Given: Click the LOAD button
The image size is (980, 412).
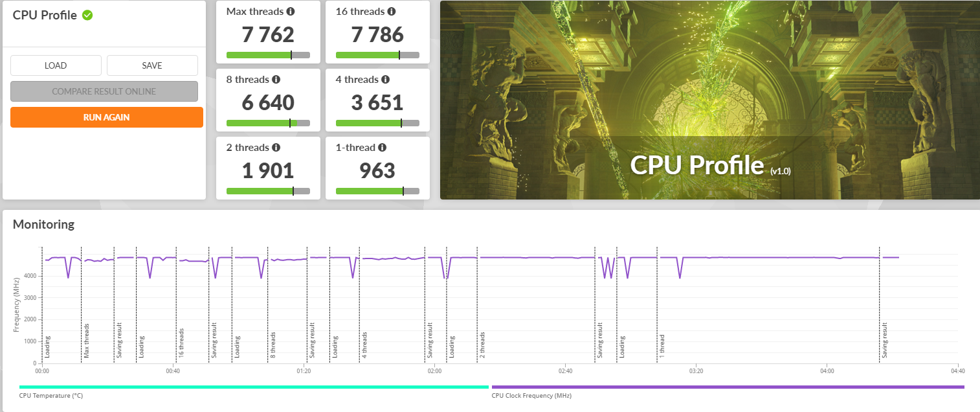Looking at the screenshot, I should click(56, 65).
